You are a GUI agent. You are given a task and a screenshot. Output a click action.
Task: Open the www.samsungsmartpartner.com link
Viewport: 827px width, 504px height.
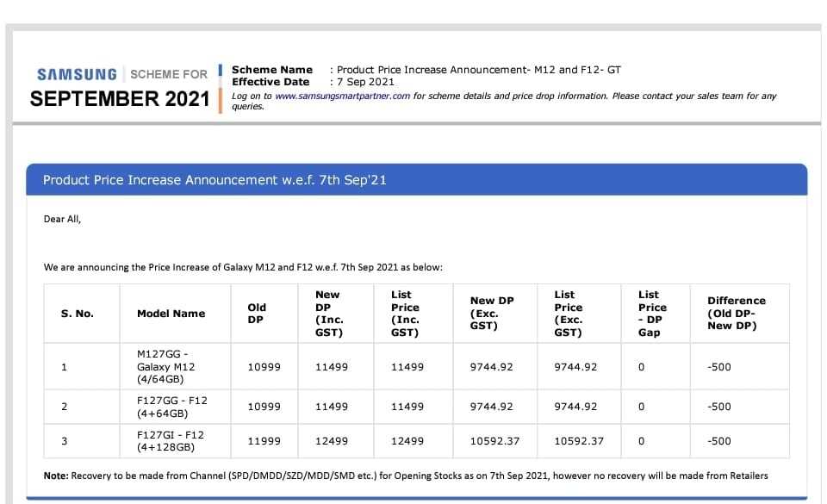[x=342, y=96]
